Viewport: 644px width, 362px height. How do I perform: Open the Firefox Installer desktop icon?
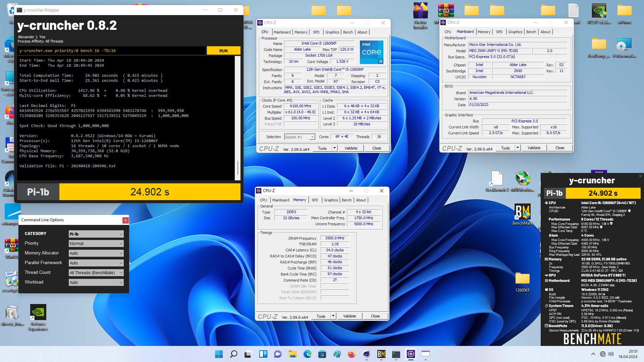pyautogui.click(x=420, y=15)
